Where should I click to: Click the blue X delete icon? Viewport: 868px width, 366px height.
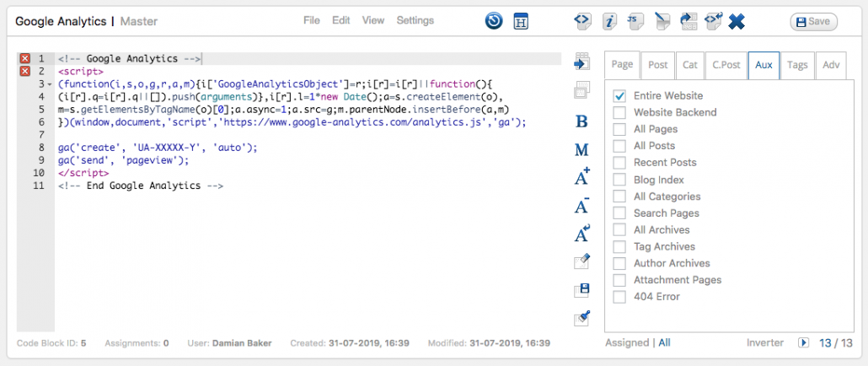(x=737, y=21)
